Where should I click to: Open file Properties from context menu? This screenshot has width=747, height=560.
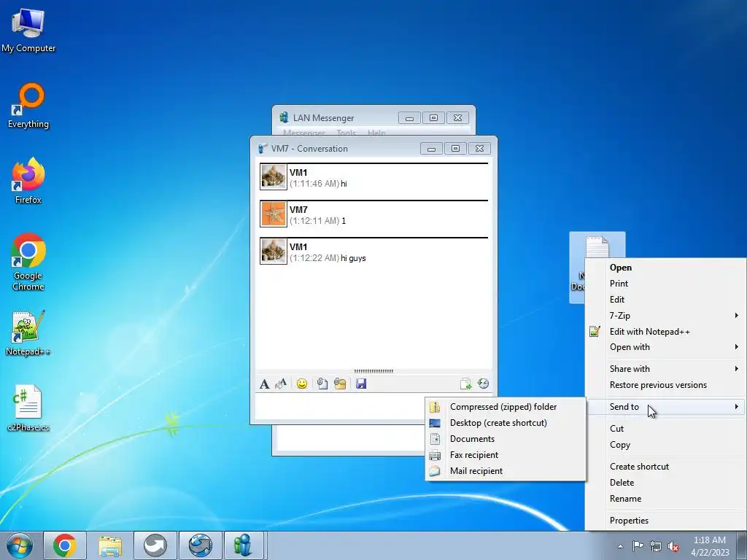(665, 521)
